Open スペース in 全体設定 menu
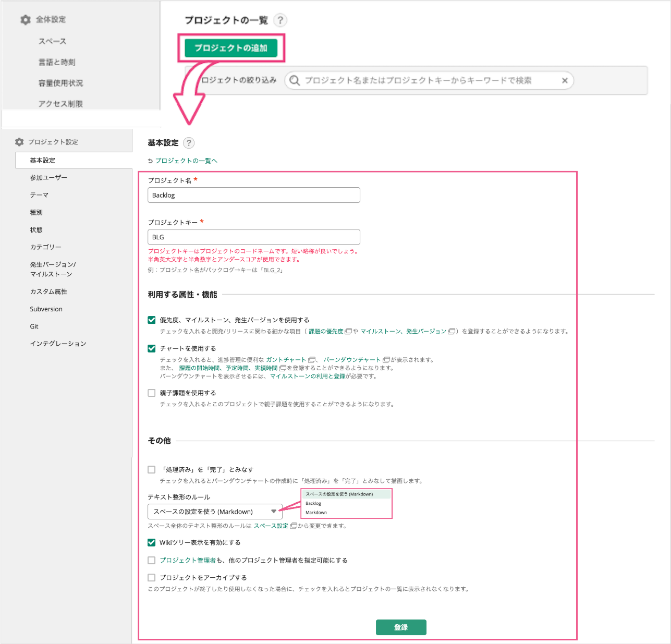Image resolution: width=671 pixels, height=644 pixels. pos(52,41)
